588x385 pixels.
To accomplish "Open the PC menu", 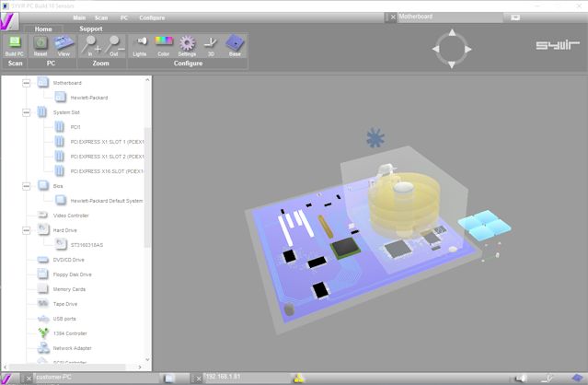I will pos(124,17).
